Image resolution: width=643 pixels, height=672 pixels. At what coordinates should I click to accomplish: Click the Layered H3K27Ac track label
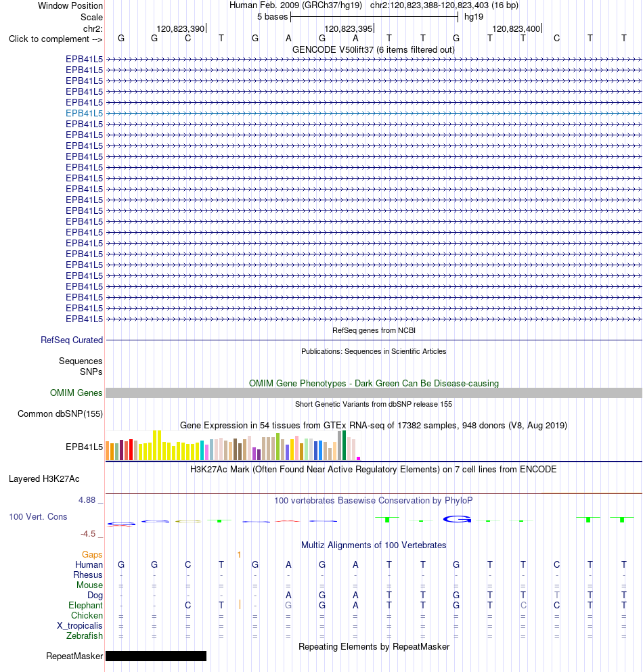(44, 478)
